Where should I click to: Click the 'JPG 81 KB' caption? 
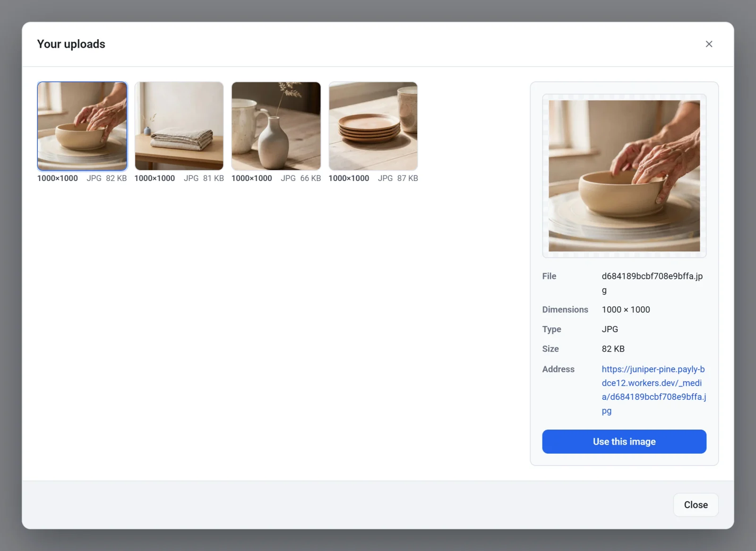(x=204, y=178)
